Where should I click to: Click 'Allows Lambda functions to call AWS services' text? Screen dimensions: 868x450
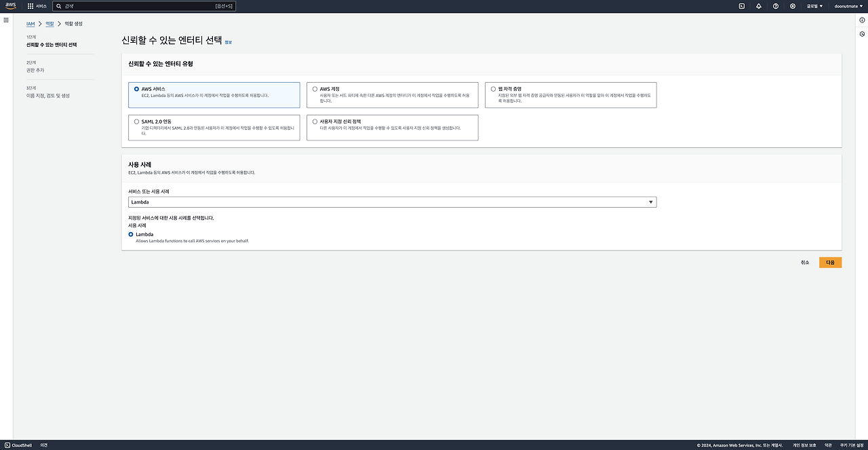pyautogui.click(x=192, y=240)
